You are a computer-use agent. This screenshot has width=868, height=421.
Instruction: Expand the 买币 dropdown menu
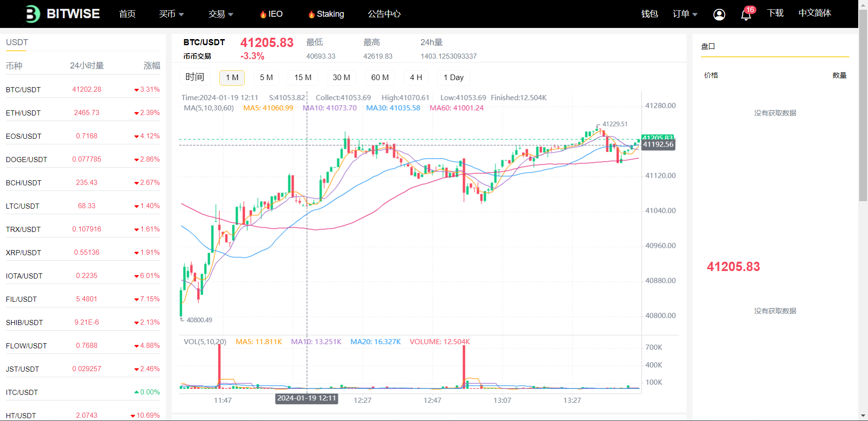click(x=171, y=14)
